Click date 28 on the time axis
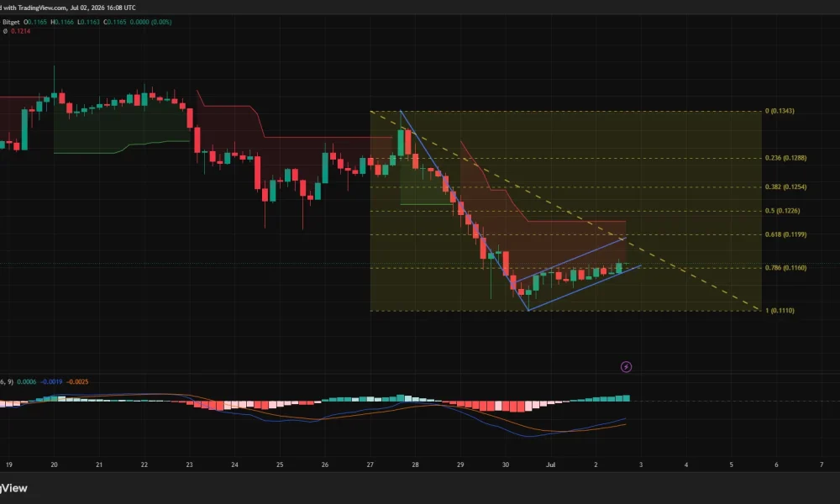 415,465
